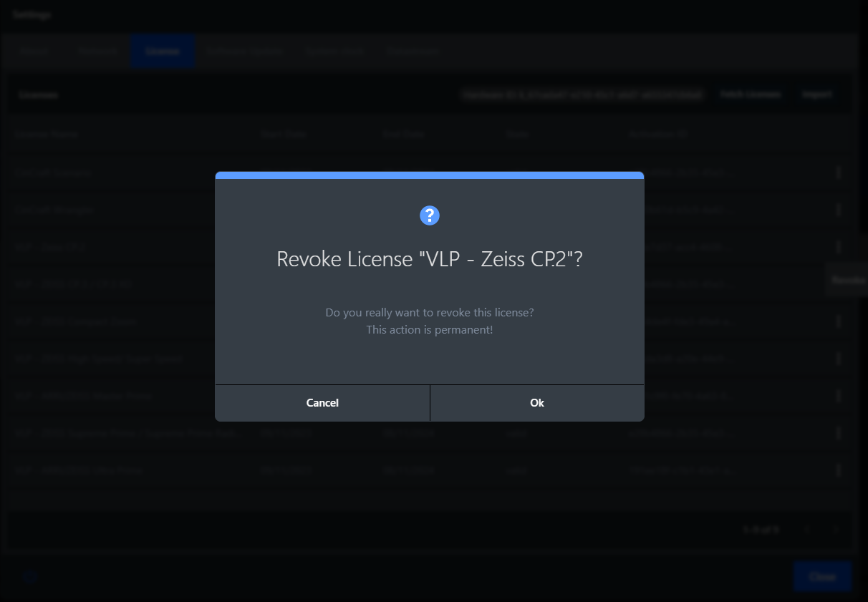
Task: Click the blue question mark icon
Action: [x=429, y=215]
